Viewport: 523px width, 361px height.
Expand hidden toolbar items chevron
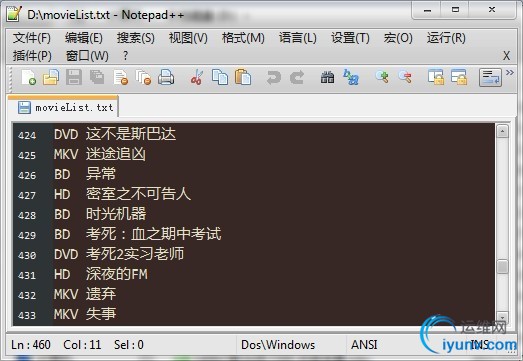coord(510,72)
